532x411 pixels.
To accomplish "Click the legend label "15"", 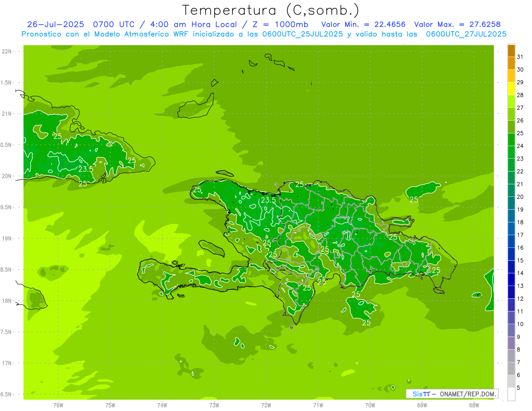I will tap(520, 261).
